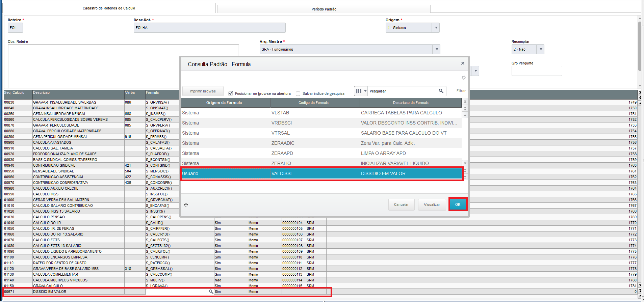The height and width of the screenshot is (302, 644).
Task: Open the dropdown partly hidden behind dialog
Action: 475,71
